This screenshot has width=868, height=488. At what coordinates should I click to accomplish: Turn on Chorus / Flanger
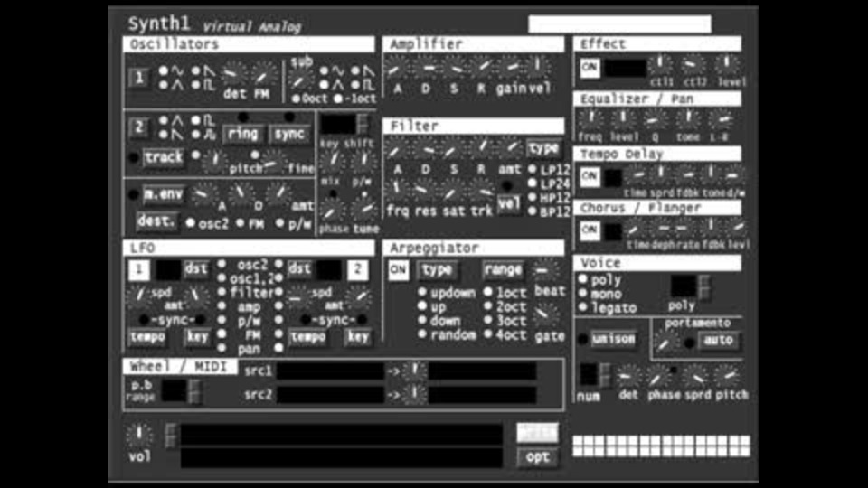[590, 230]
